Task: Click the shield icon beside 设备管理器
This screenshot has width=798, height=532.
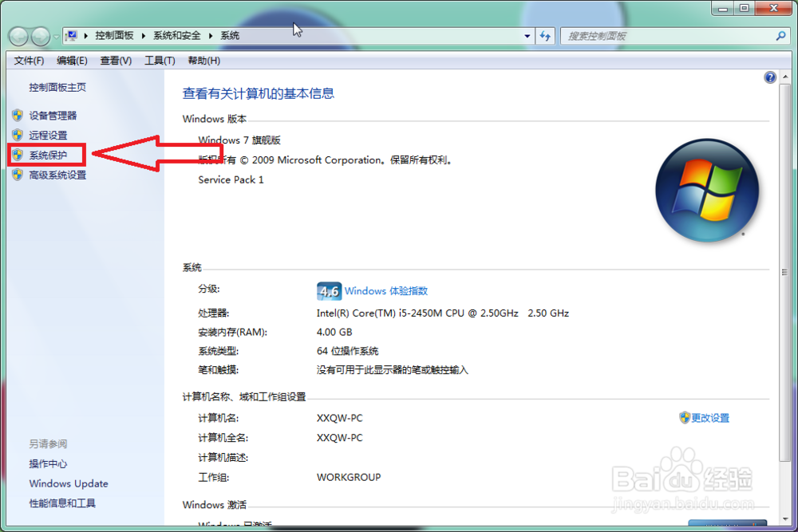Action: (18, 116)
